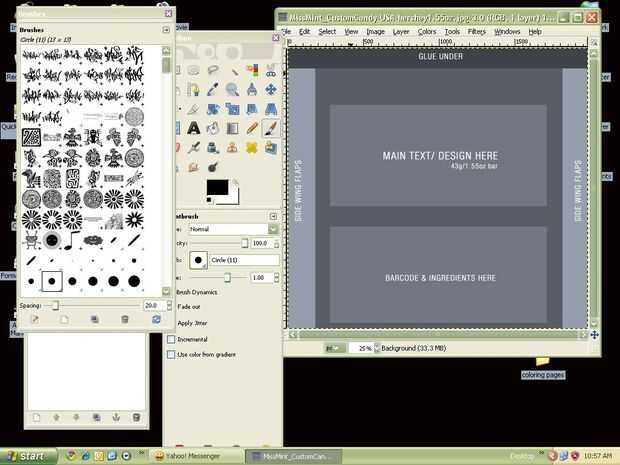Select the Move tool

click(x=271, y=90)
